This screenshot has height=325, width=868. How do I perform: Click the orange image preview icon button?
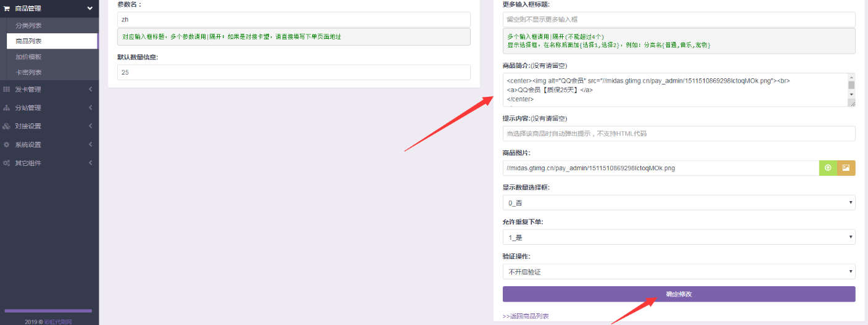pos(846,168)
